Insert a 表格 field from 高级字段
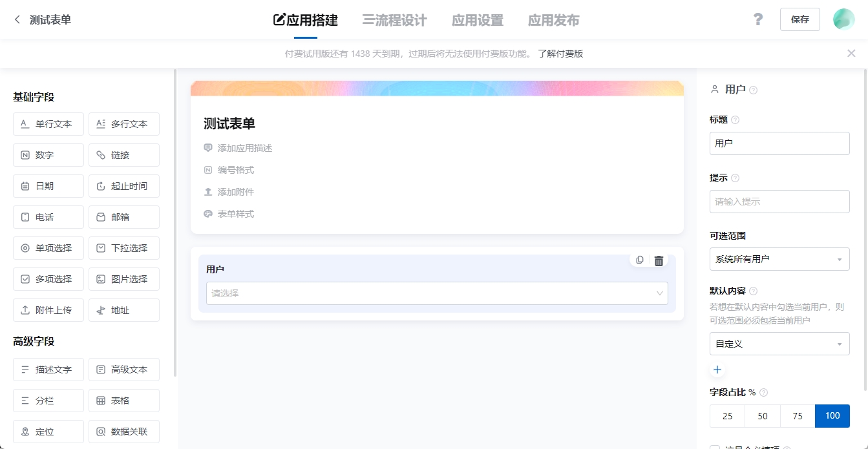Image resolution: width=868 pixels, height=449 pixels. (123, 400)
